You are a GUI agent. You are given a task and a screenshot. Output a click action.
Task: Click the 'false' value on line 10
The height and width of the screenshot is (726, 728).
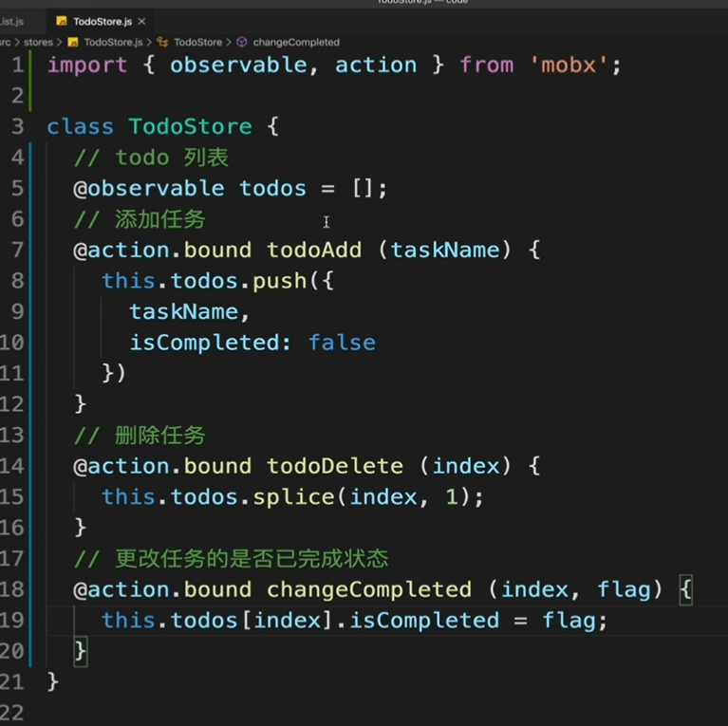(x=343, y=343)
